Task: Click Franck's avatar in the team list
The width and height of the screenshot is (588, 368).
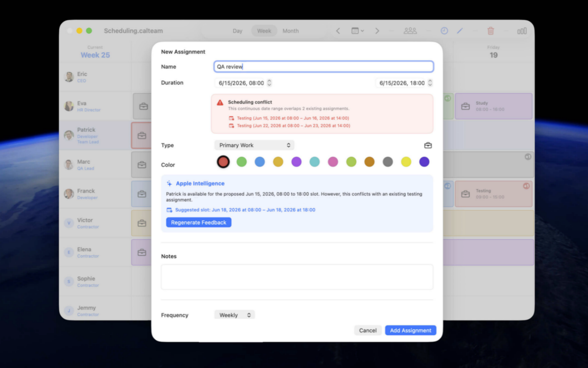Action: tap(69, 194)
